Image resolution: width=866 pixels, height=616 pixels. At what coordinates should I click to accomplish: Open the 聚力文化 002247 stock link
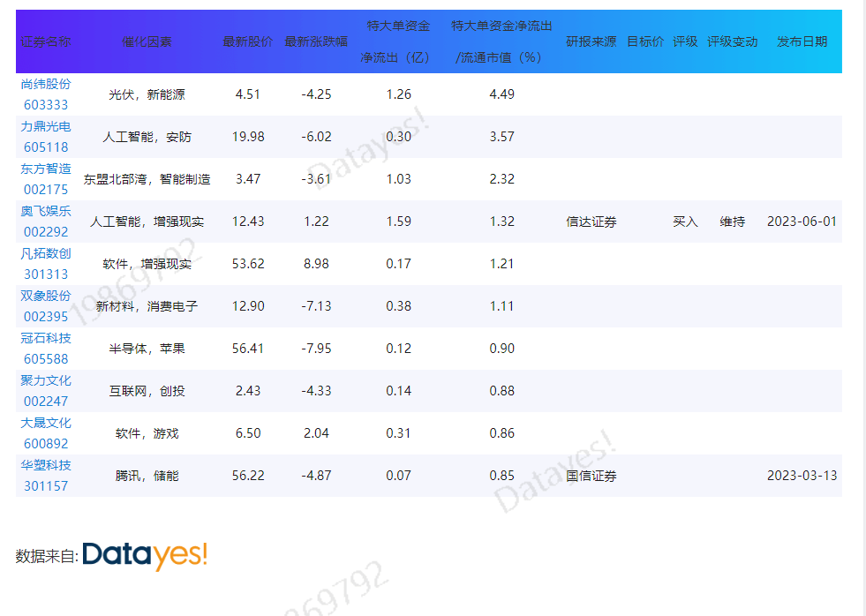[x=46, y=391]
